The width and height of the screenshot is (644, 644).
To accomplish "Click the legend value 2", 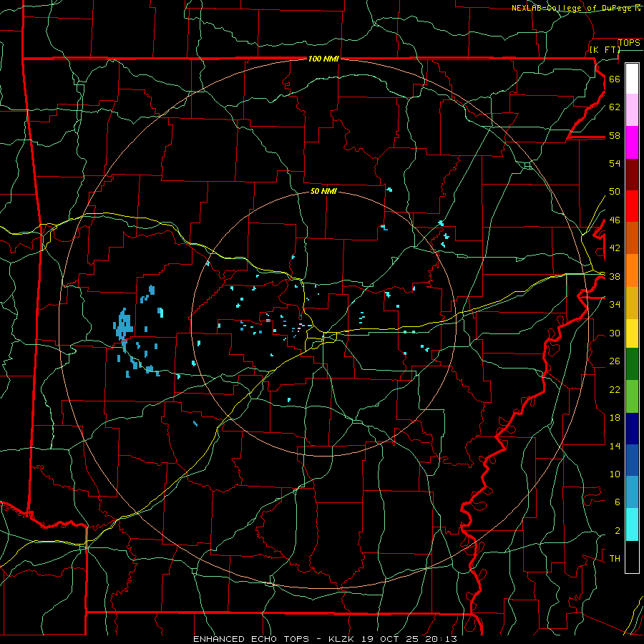I will 618,531.
